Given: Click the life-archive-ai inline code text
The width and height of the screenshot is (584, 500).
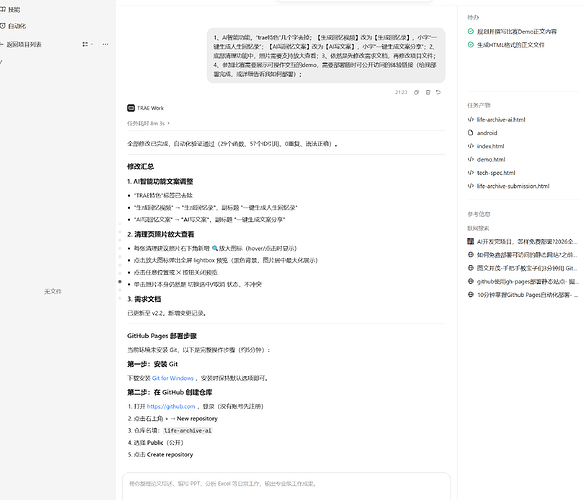Looking at the screenshot, I should [188, 431].
